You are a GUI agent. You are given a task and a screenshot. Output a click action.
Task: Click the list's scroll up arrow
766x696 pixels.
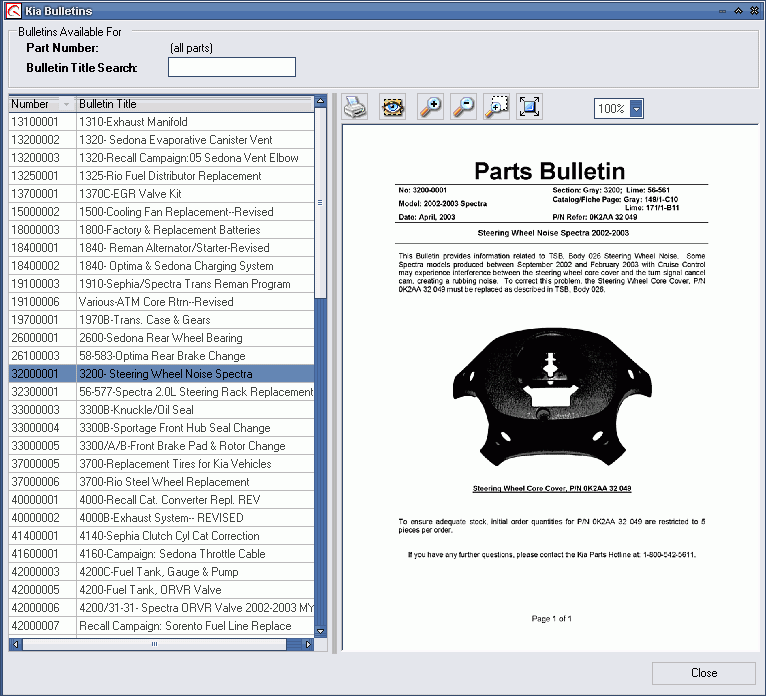click(x=320, y=102)
